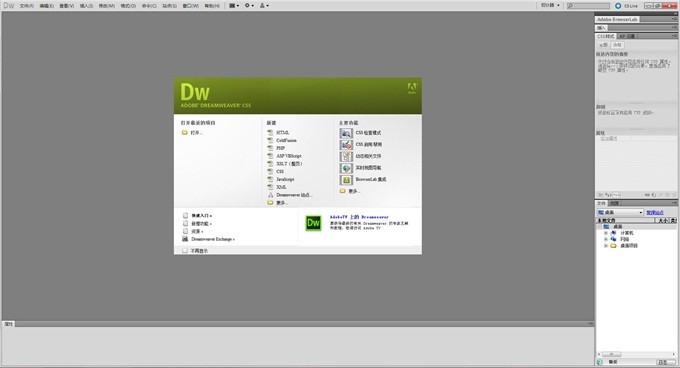
Task: Open the 快速入门 » link
Action: pyautogui.click(x=201, y=215)
